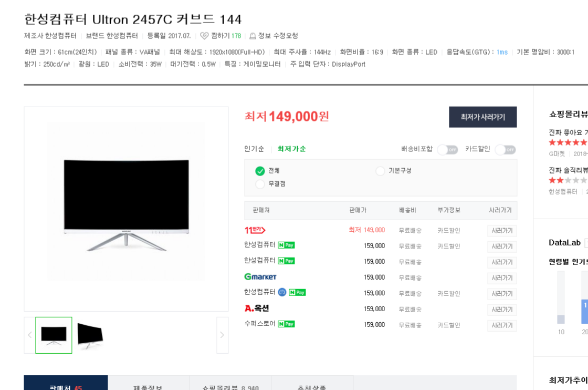The height and width of the screenshot is (390, 588).
Task: Click the 정보 수정요청 bell icon
Action: click(253, 36)
